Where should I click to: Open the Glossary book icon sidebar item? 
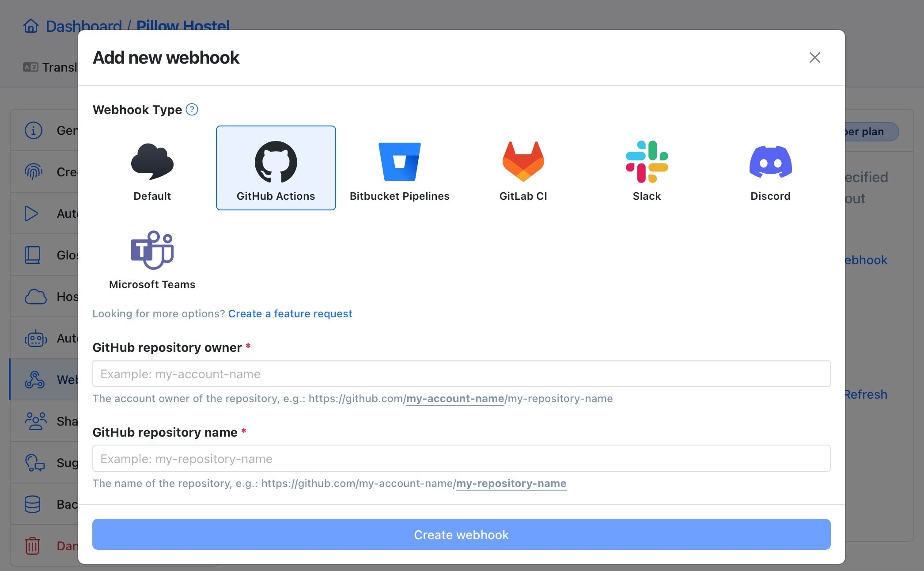point(33,255)
